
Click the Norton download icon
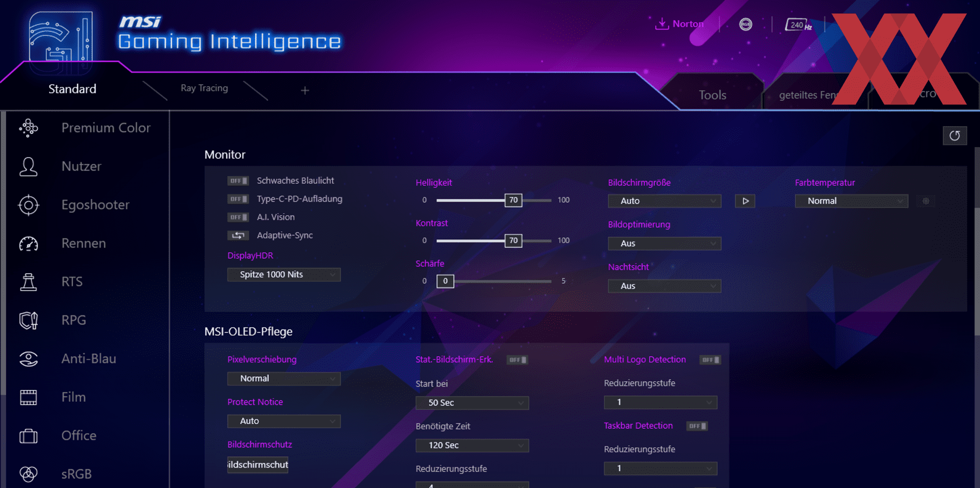(661, 23)
